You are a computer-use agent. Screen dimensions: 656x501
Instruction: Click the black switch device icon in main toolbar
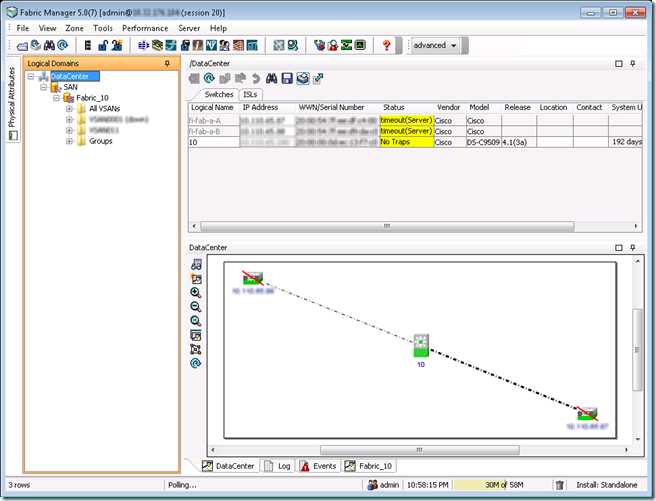point(88,45)
